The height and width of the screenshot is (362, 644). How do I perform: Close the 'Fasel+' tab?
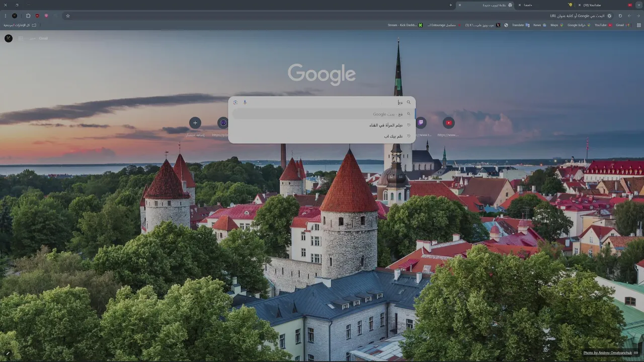click(520, 5)
